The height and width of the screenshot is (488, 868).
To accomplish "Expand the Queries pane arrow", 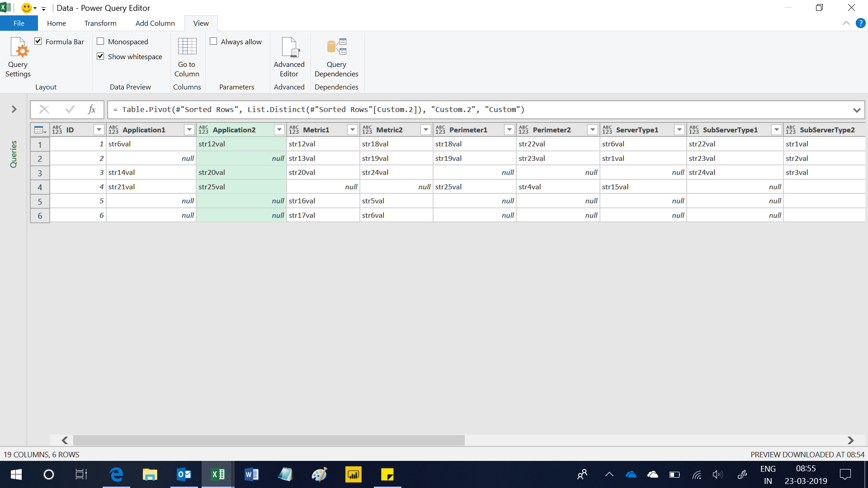I will click(x=14, y=109).
